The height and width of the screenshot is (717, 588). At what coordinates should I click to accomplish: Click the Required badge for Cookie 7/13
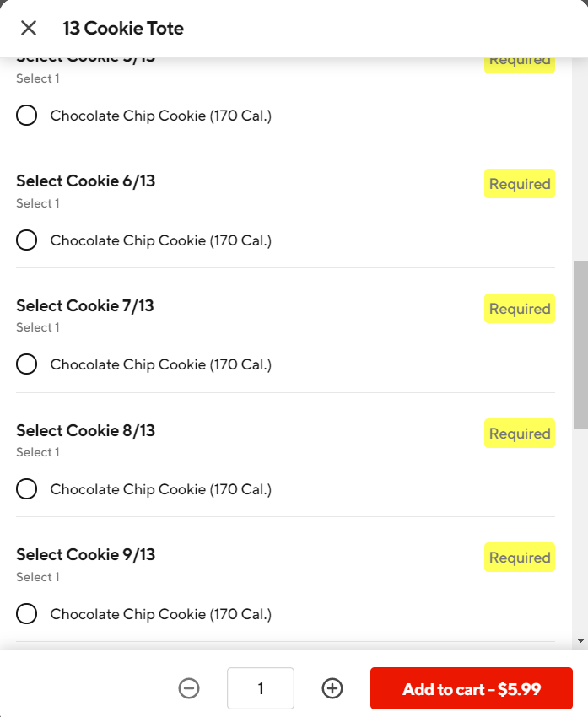[520, 309]
